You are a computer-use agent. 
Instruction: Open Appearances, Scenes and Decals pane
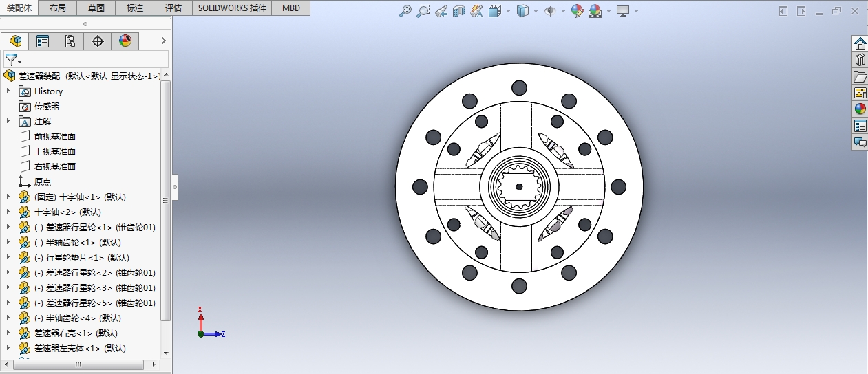(x=860, y=109)
